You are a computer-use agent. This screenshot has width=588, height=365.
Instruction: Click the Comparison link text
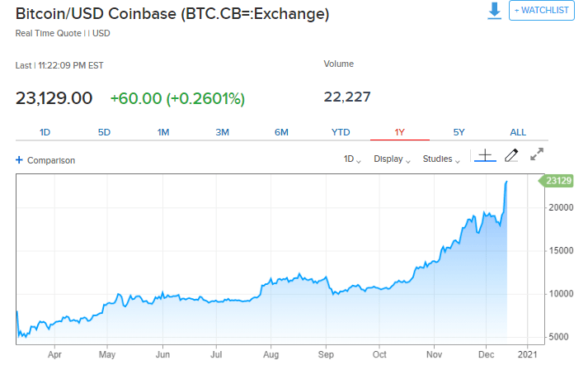(51, 160)
